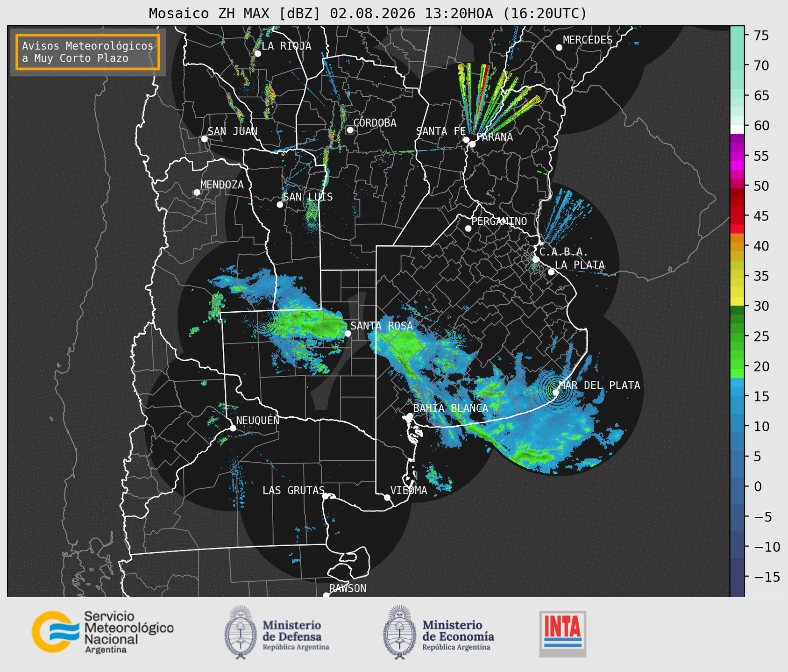
Task: Select the Mar del Plata city marker
Action: [x=556, y=393]
